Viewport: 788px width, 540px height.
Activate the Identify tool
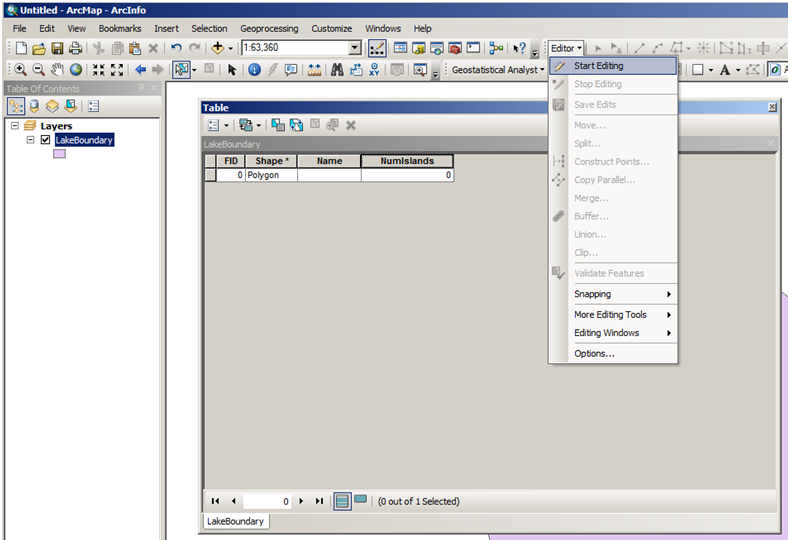pos(254,70)
